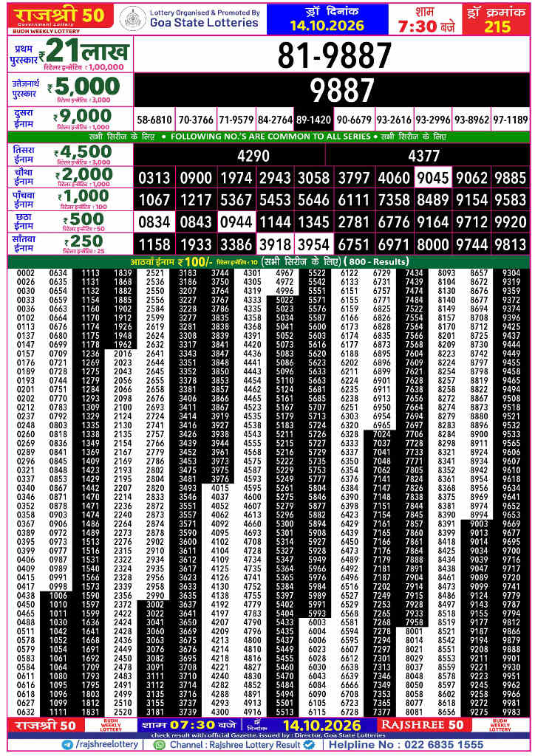Click शाम 07:30 बजे text in footer
The image size is (535, 756).
(x=188, y=725)
